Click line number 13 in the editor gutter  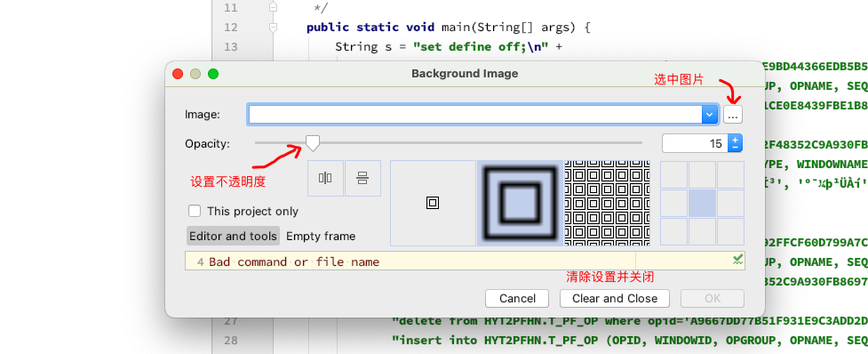click(x=231, y=46)
